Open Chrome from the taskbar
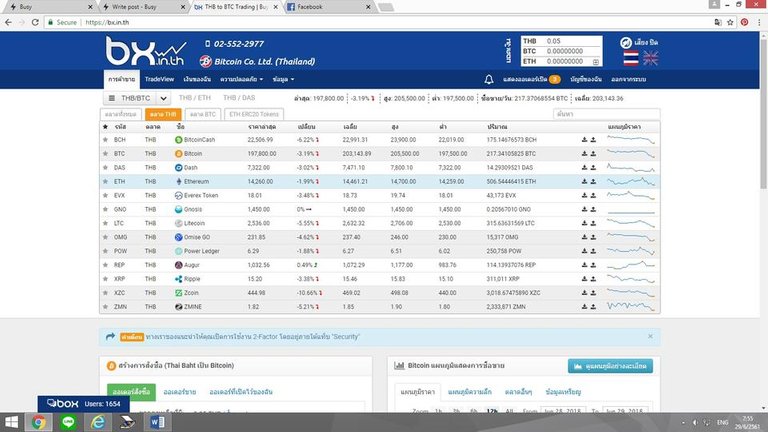768x432 pixels. [x=39, y=422]
